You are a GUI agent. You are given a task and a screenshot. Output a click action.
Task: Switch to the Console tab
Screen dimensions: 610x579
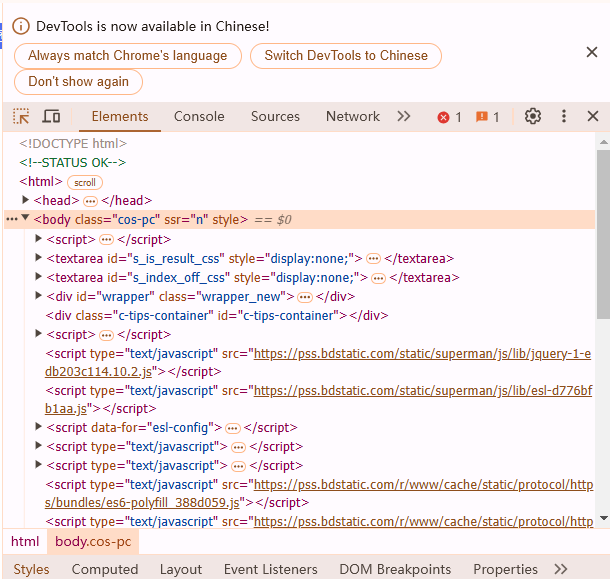tap(199, 117)
